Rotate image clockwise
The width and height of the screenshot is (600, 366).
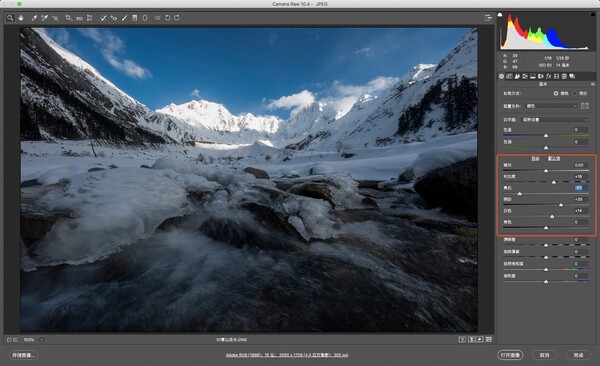pyautogui.click(x=177, y=18)
